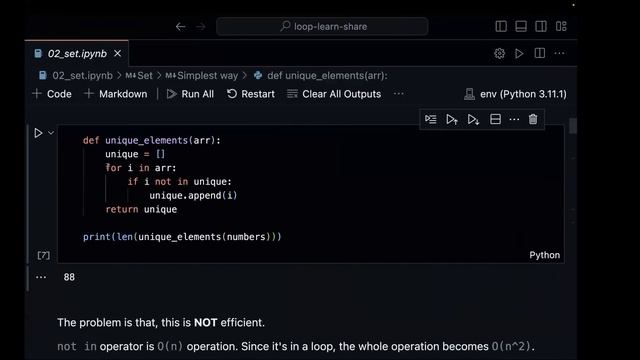Go back with the left arrow

point(180,27)
